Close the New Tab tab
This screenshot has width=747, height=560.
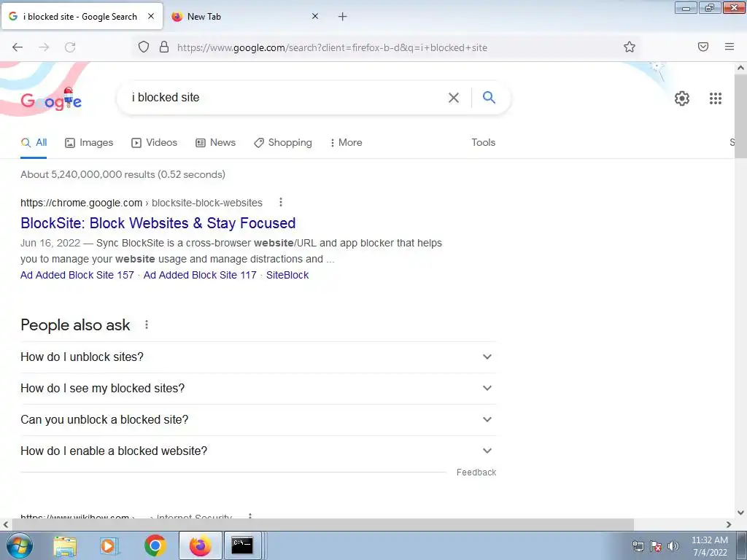click(315, 16)
